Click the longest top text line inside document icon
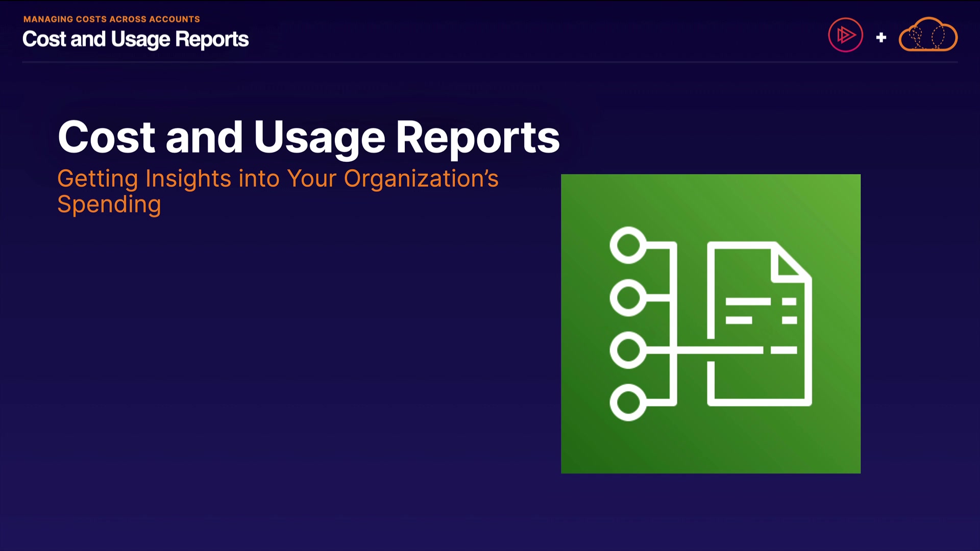 (748, 302)
